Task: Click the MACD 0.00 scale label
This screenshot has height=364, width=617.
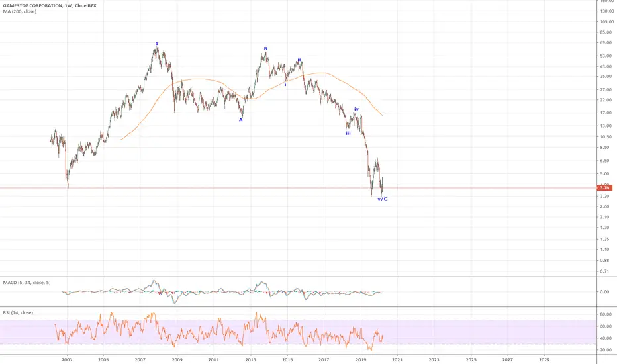Action: click(606, 292)
